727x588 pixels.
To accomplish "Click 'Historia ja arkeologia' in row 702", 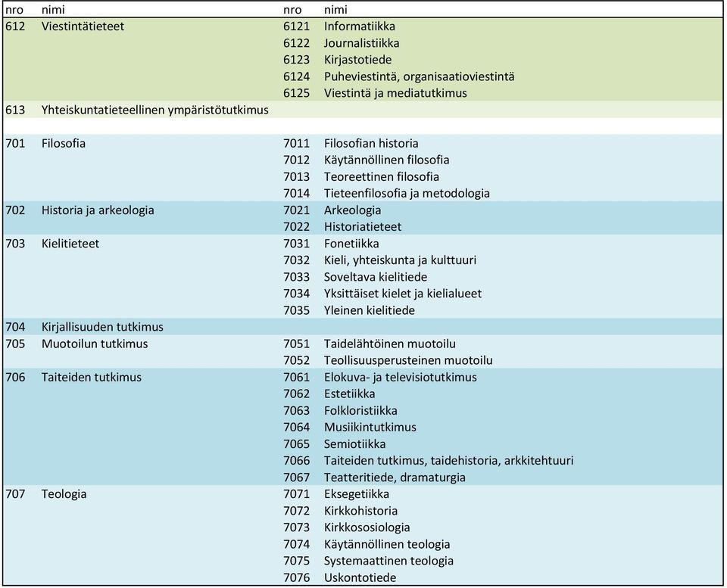I will tap(98, 210).
